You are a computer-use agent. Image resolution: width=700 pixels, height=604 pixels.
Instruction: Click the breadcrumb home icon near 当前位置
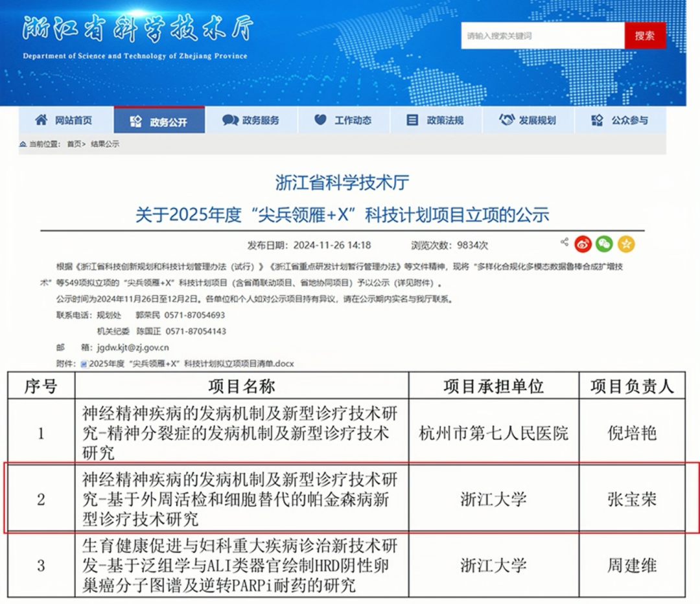click(23, 144)
